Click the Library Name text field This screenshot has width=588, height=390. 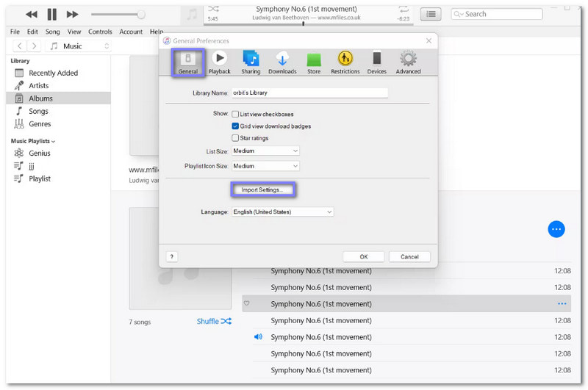(x=309, y=93)
